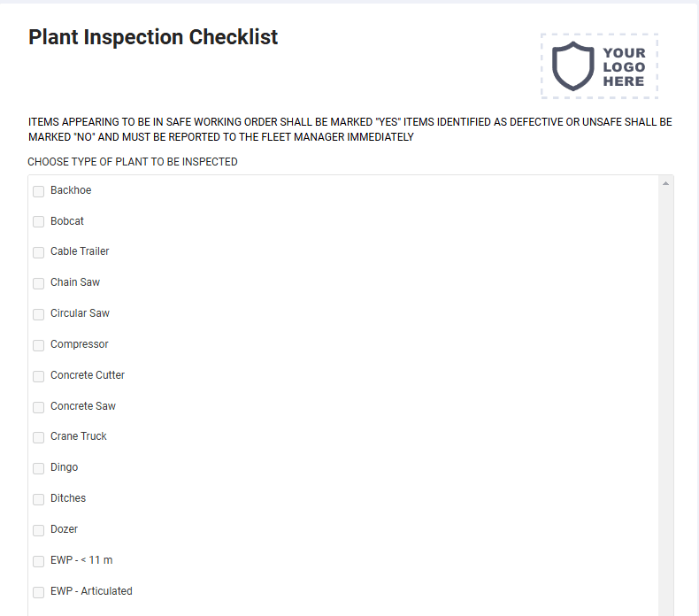Enable the Ditches checkbox
Screen dimensions: 699x616
(x=39, y=499)
